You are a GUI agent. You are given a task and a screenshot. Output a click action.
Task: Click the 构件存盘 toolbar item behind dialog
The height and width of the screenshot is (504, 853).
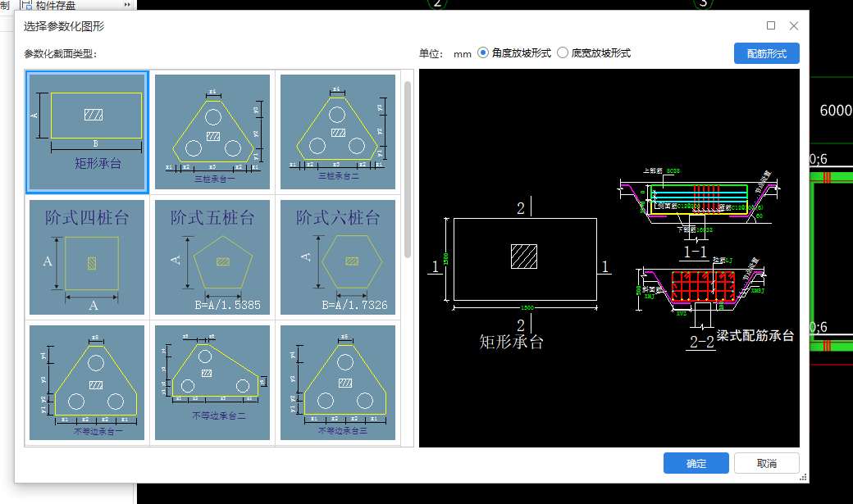[x=49, y=5]
